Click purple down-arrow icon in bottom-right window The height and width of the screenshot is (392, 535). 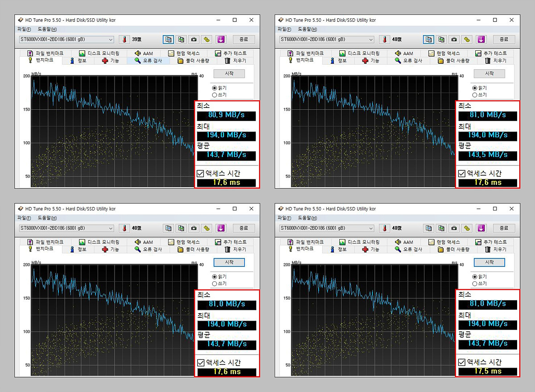coord(481,228)
